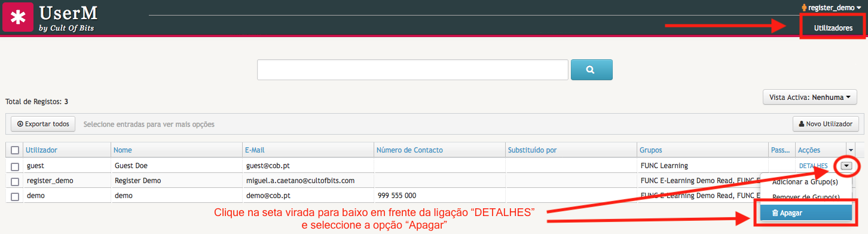
Task: Click the magnifier search button
Action: [592, 69]
